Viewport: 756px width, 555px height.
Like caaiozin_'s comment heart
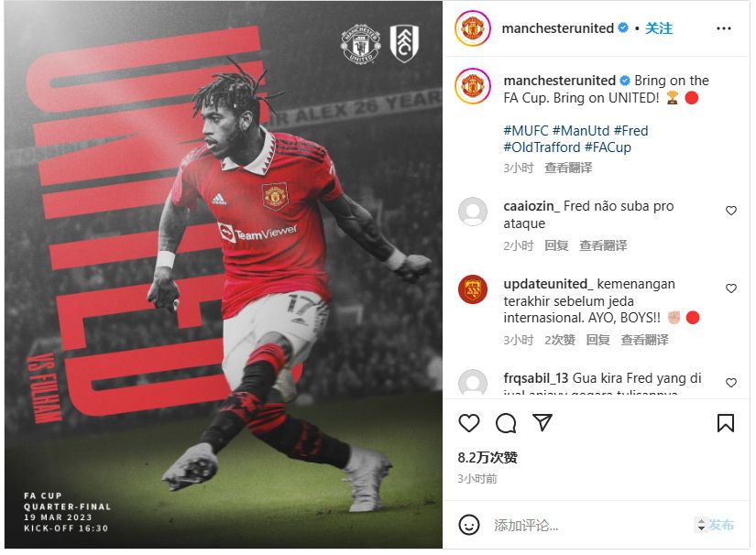coord(731,211)
